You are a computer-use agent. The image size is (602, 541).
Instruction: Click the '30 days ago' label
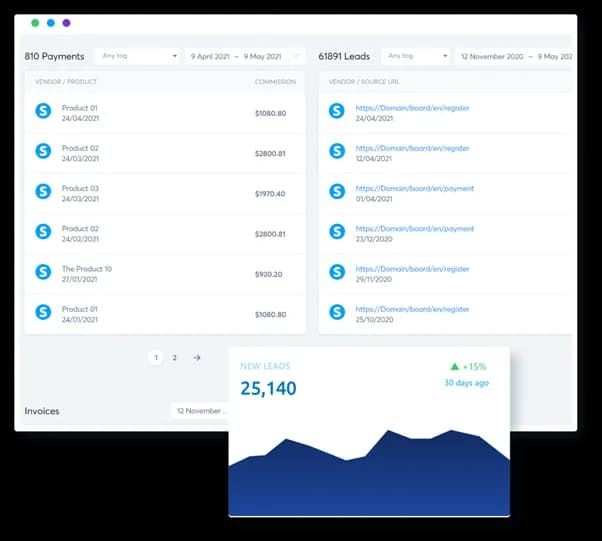466,383
